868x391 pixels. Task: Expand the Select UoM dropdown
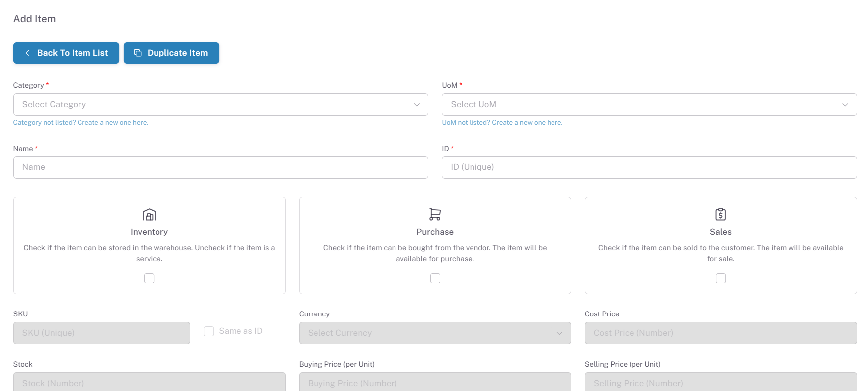pyautogui.click(x=649, y=105)
